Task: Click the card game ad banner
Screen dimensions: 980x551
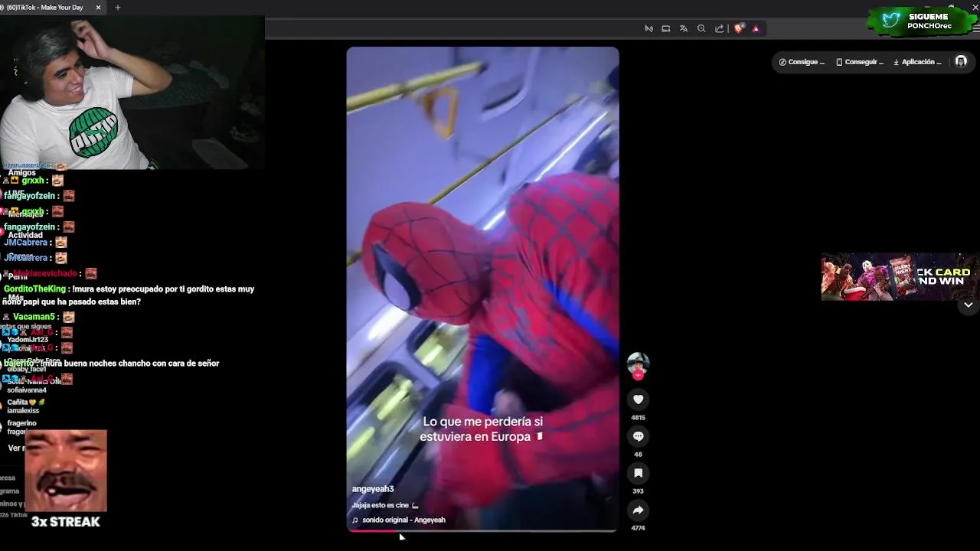Action: (900, 277)
